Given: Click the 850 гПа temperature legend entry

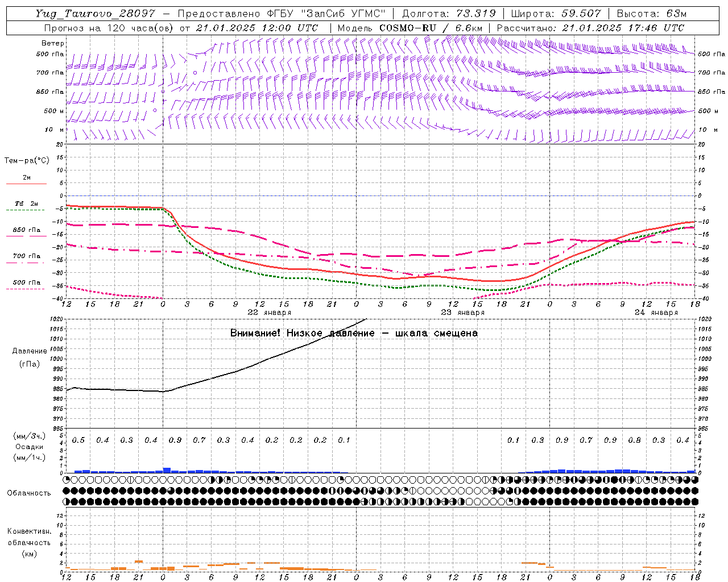Looking at the screenshot, I should tap(26, 231).
